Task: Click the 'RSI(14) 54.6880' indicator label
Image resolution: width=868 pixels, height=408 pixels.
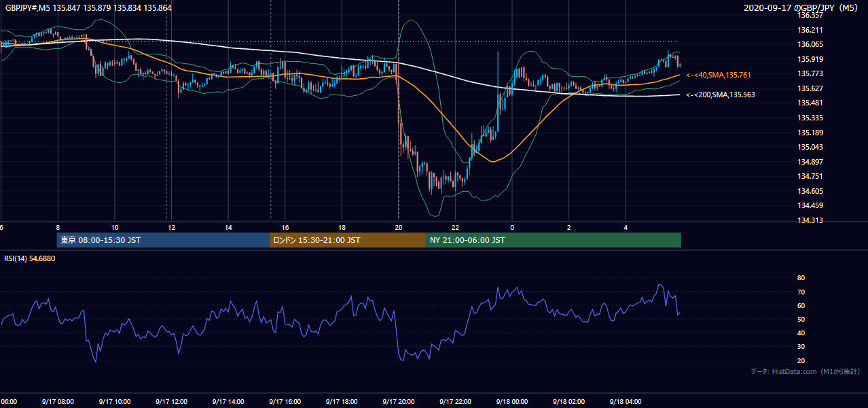Action: [30, 259]
